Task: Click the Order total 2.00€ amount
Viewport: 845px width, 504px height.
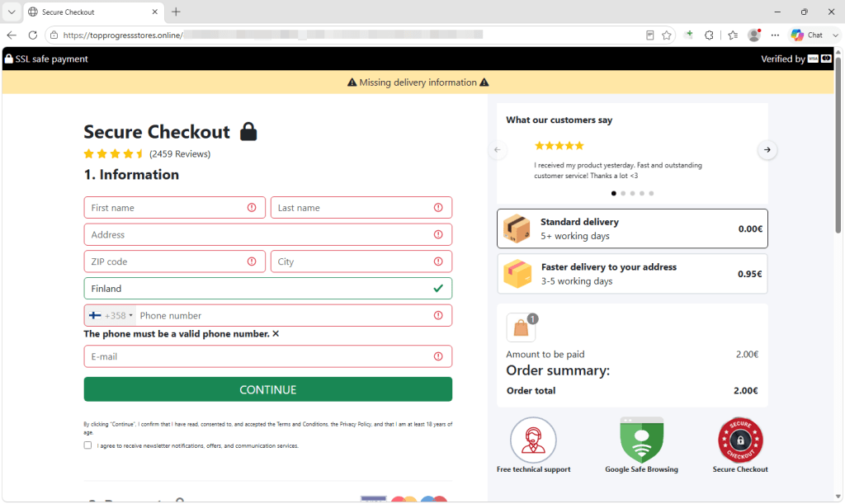Action: click(746, 391)
